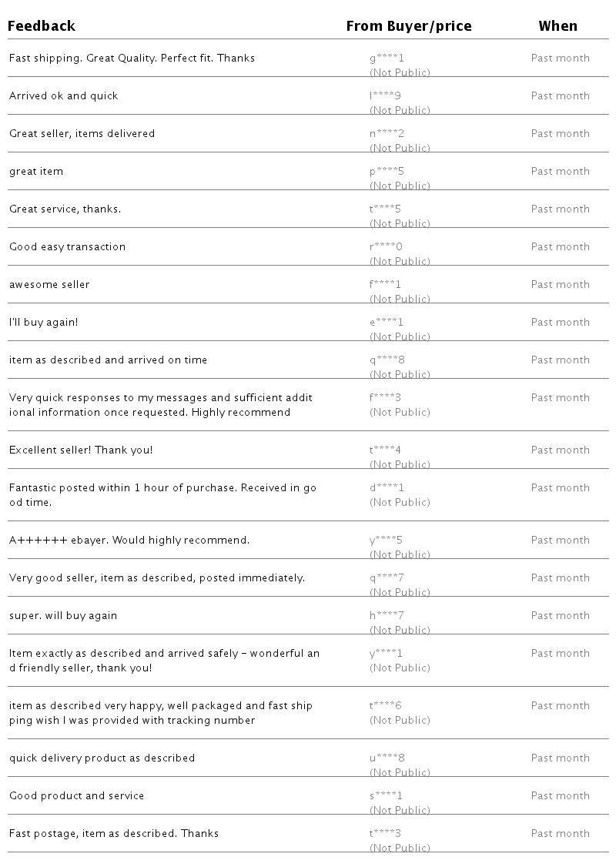Select the "Great seller, items delivered" feedback
616x867 pixels.
pyautogui.click(x=82, y=133)
